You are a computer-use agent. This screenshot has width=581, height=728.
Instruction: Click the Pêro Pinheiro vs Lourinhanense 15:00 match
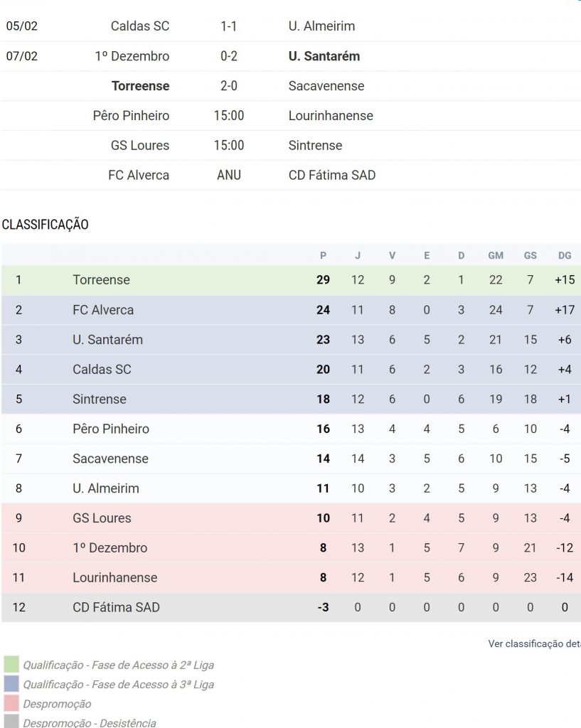tap(228, 116)
